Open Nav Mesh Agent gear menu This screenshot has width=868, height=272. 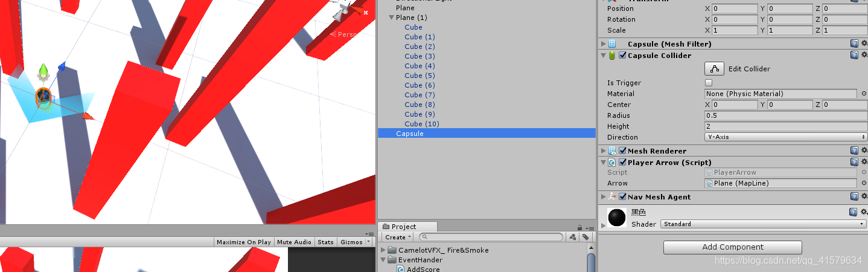click(x=864, y=196)
